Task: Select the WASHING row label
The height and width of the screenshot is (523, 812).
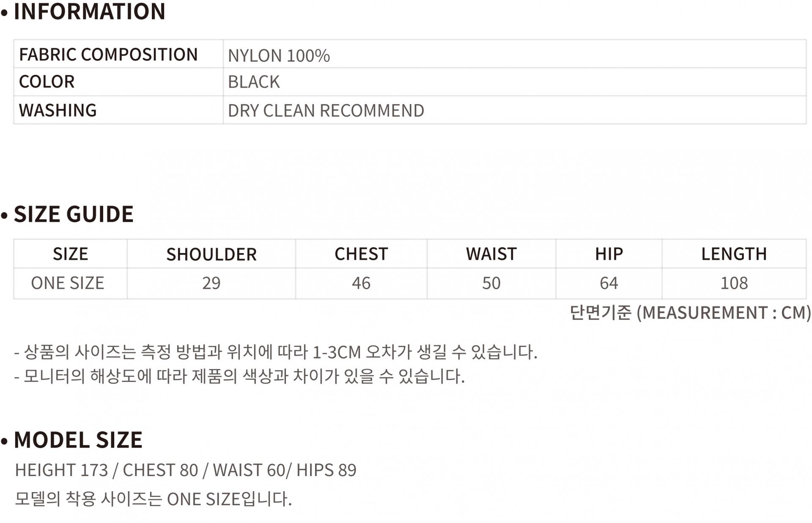Action: tap(58, 110)
